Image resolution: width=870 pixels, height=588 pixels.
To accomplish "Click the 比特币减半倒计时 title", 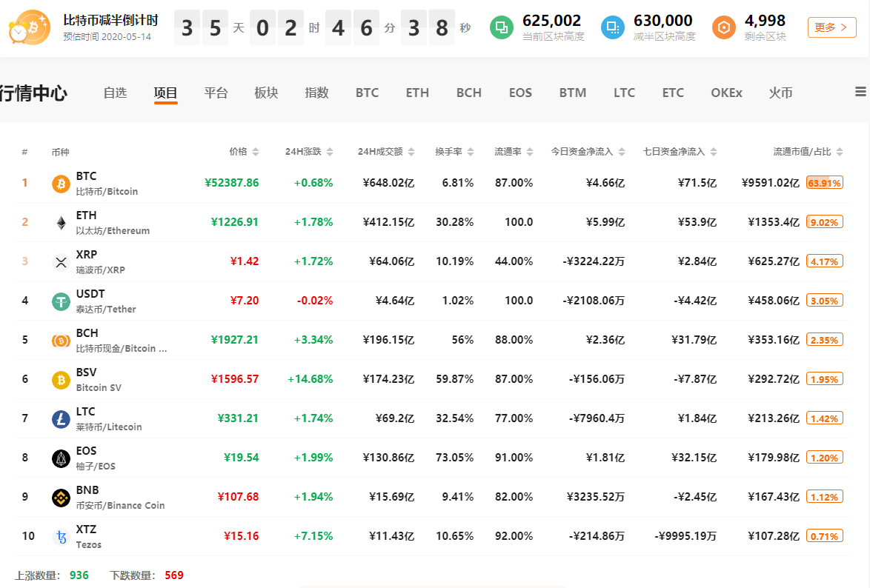I will (110, 21).
